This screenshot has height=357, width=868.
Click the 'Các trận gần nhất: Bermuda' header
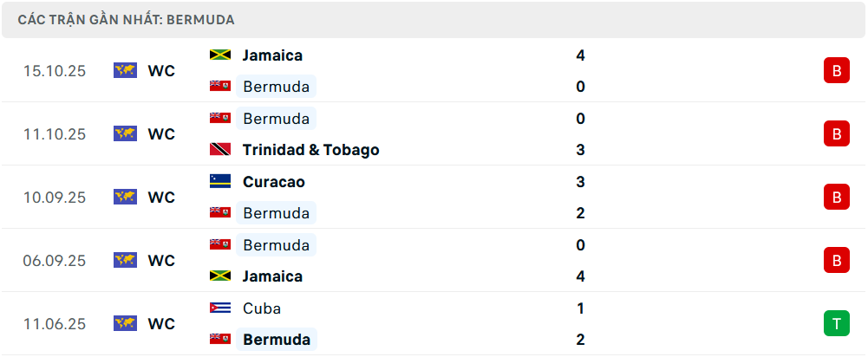pos(127,19)
